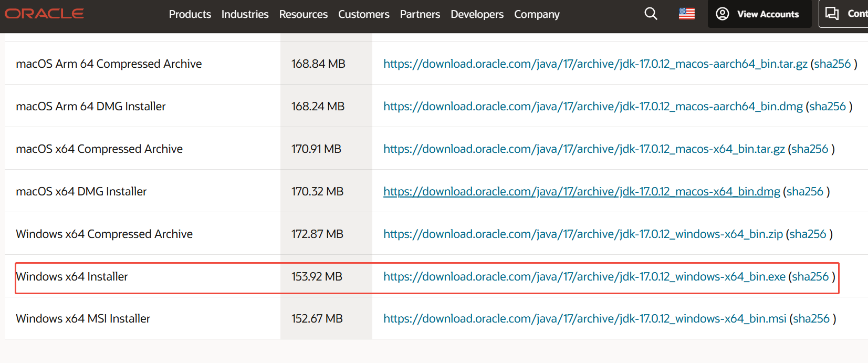Screen dimensions: 868x363
Task: Open sha256 for macOS Arm 64 Compressed Archive
Action: 832,64
